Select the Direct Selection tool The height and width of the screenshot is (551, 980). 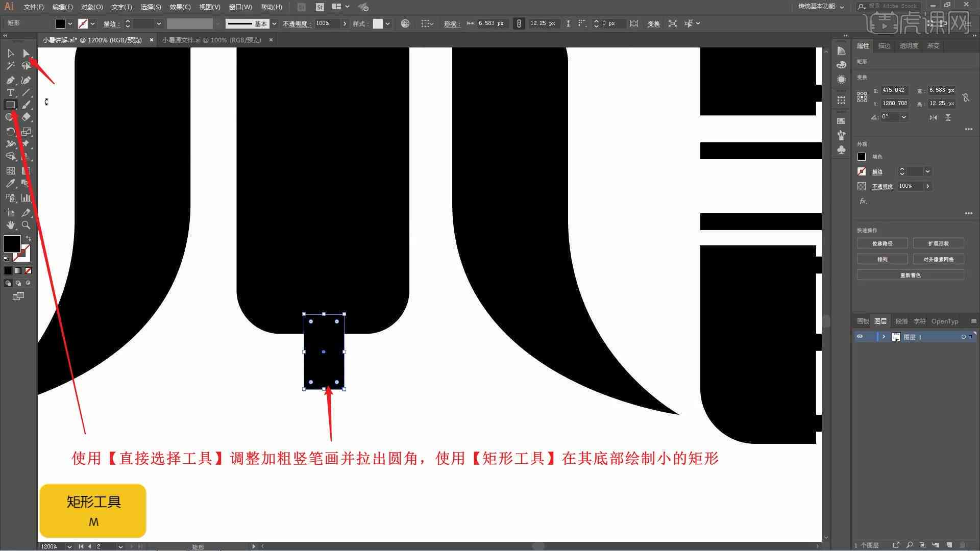click(x=26, y=53)
